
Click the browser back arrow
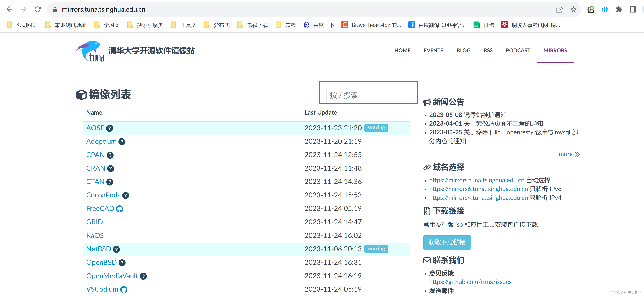(9, 9)
